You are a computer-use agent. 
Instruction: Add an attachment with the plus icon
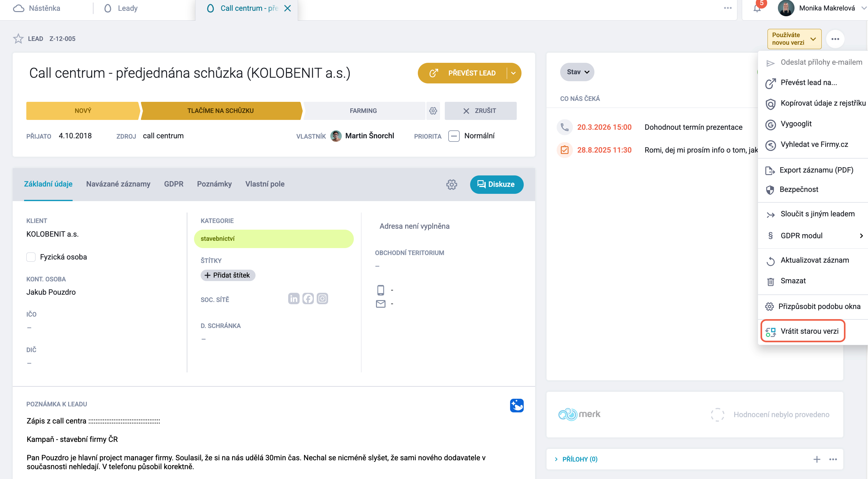[817, 459]
